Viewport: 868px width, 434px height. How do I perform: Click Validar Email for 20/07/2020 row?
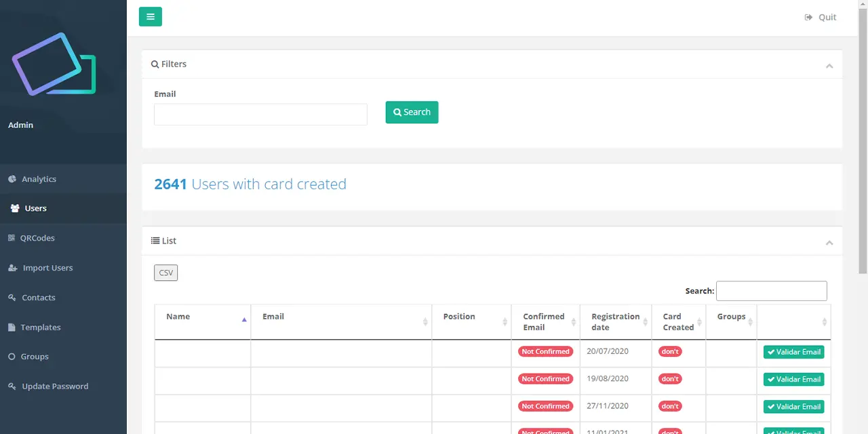tap(793, 352)
